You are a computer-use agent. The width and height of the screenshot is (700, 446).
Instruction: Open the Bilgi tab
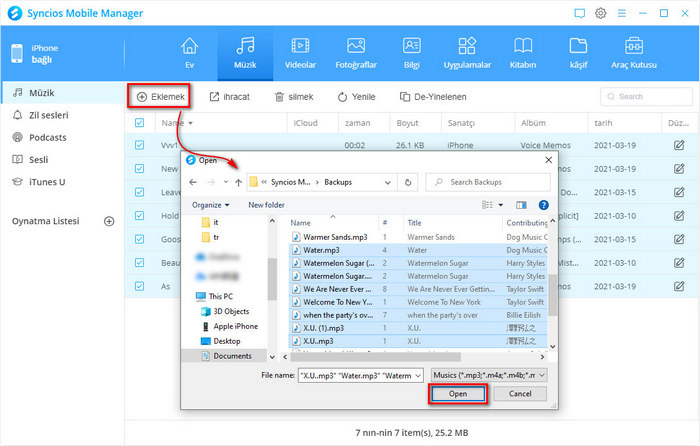pos(411,53)
